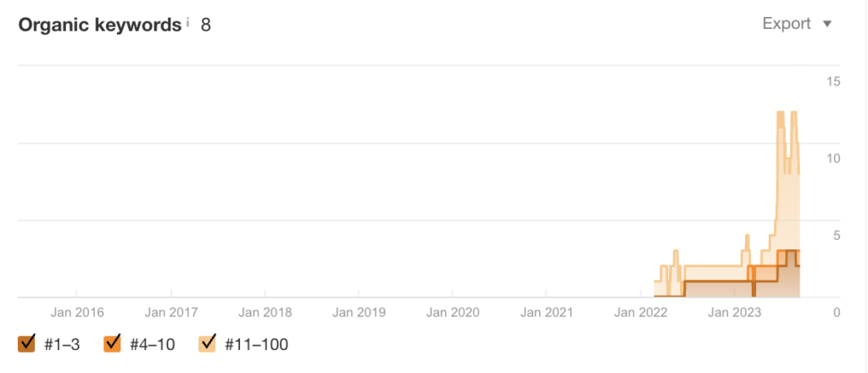The image size is (868, 373).
Task: Click the 15 value on y-axis
Action: (833, 81)
